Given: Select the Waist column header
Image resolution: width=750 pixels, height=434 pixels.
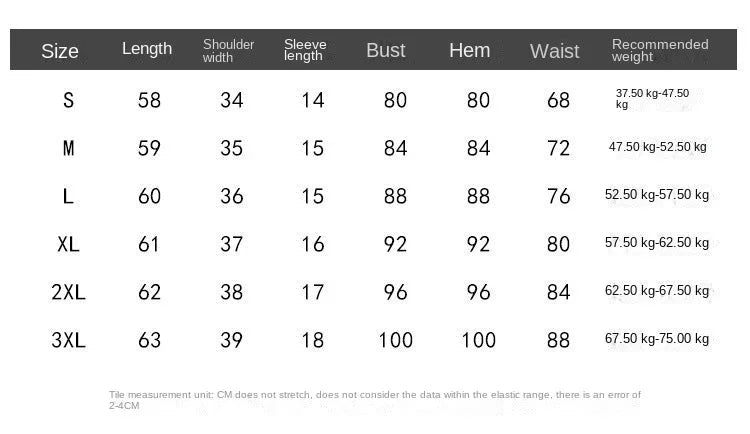Looking at the screenshot, I should pos(554,51).
